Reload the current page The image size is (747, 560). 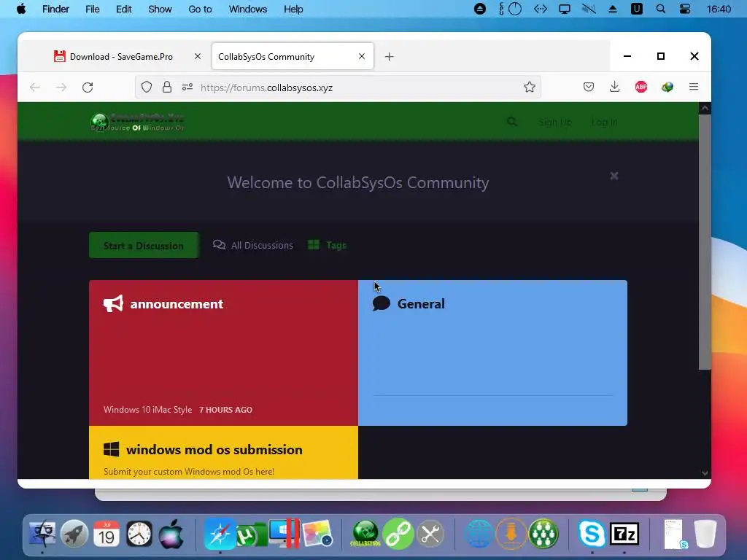coord(88,87)
